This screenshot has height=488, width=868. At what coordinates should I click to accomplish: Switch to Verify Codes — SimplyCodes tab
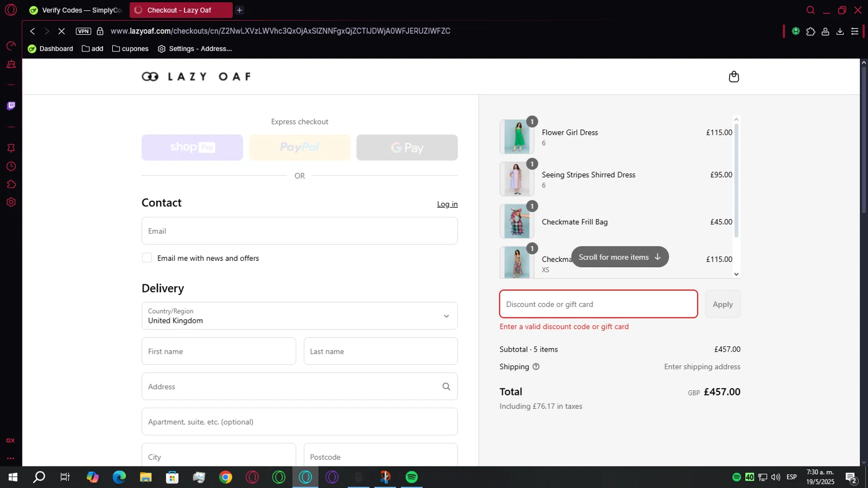[75, 10]
